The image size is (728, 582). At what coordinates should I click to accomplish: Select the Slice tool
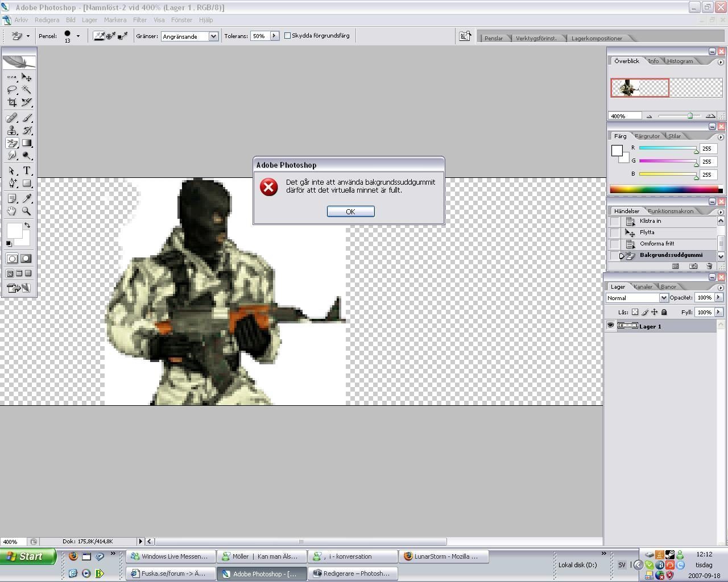point(26,102)
